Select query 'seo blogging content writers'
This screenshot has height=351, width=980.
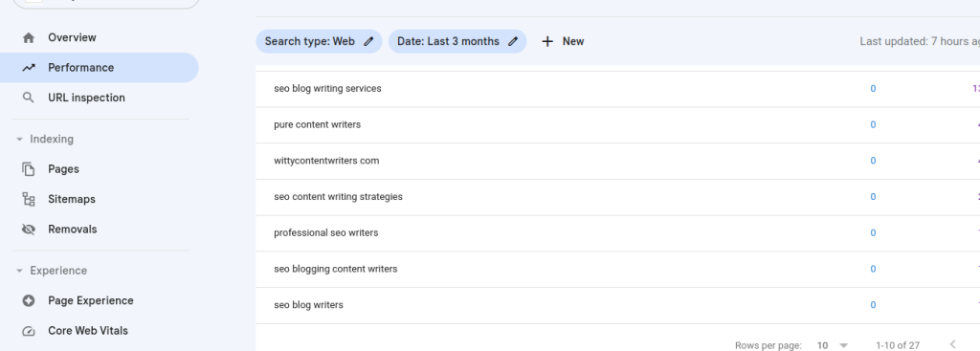click(x=336, y=269)
